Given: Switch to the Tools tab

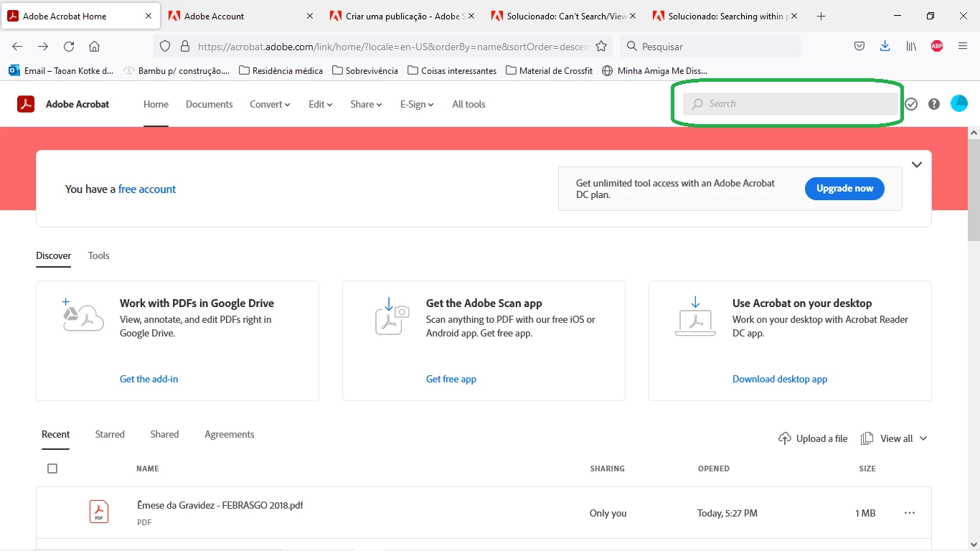Looking at the screenshot, I should [98, 255].
